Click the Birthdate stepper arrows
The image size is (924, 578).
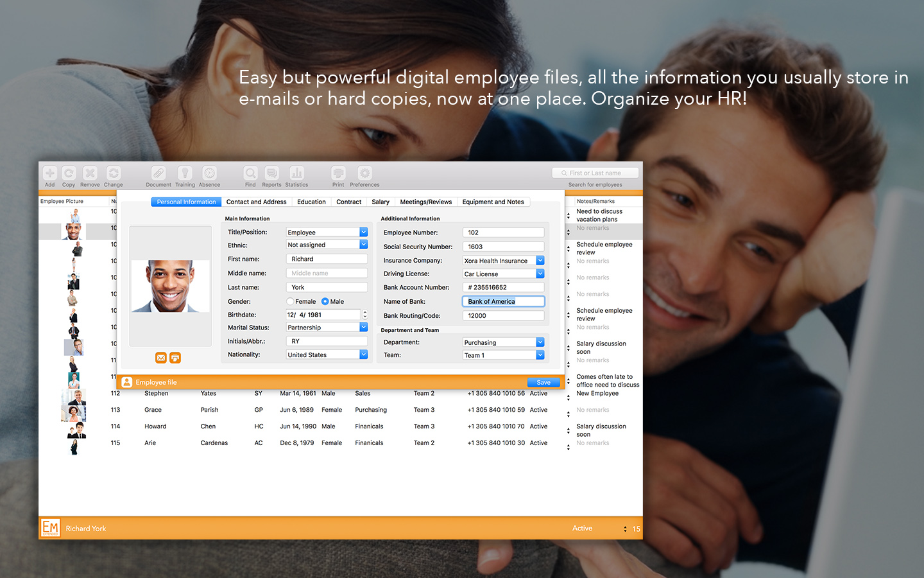364,315
